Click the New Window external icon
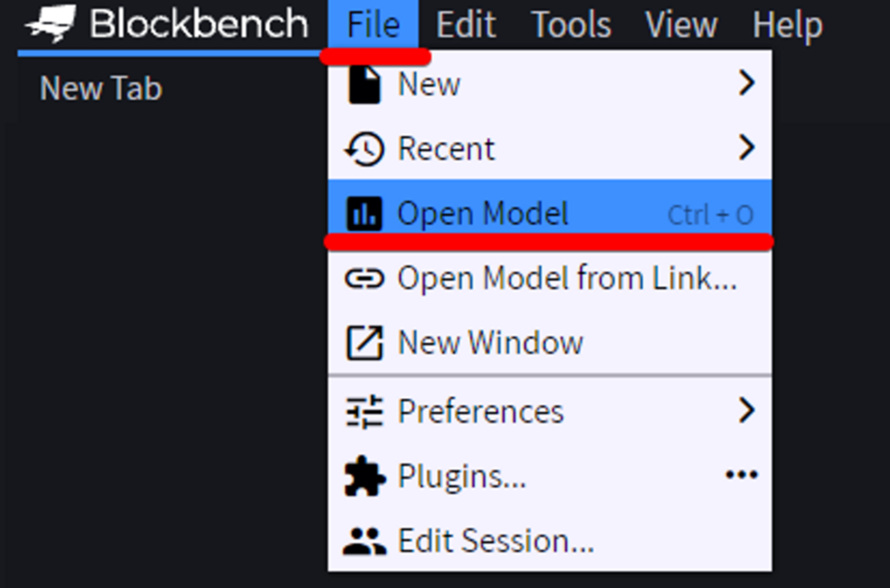 tap(364, 343)
